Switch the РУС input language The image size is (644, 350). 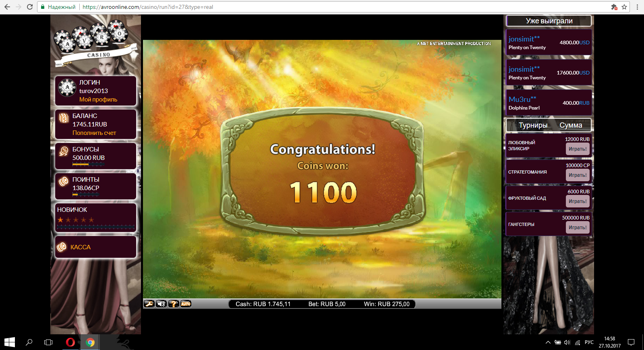589,342
